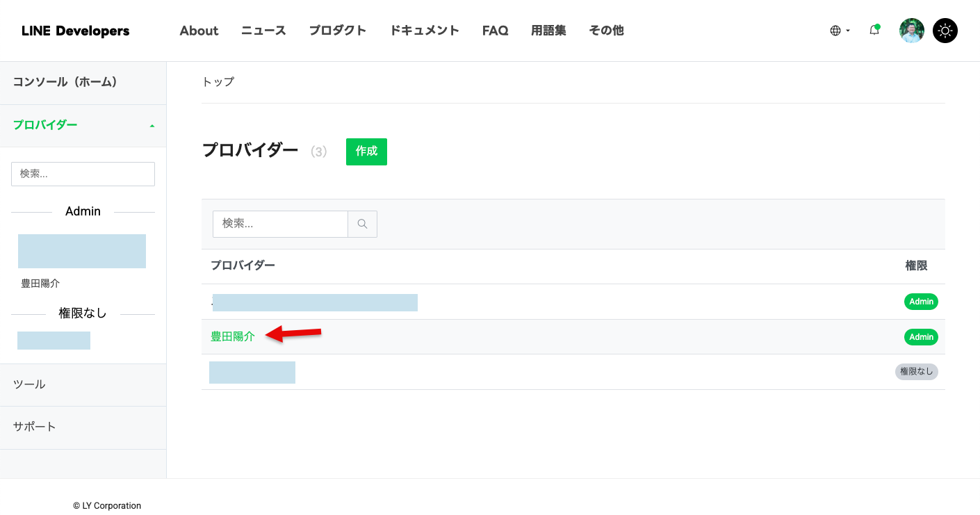Image resolution: width=980 pixels, height=515 pixels.
Task: Go to LINE Developers logo home
Action: pyautogui.click(x=76, y=31)
